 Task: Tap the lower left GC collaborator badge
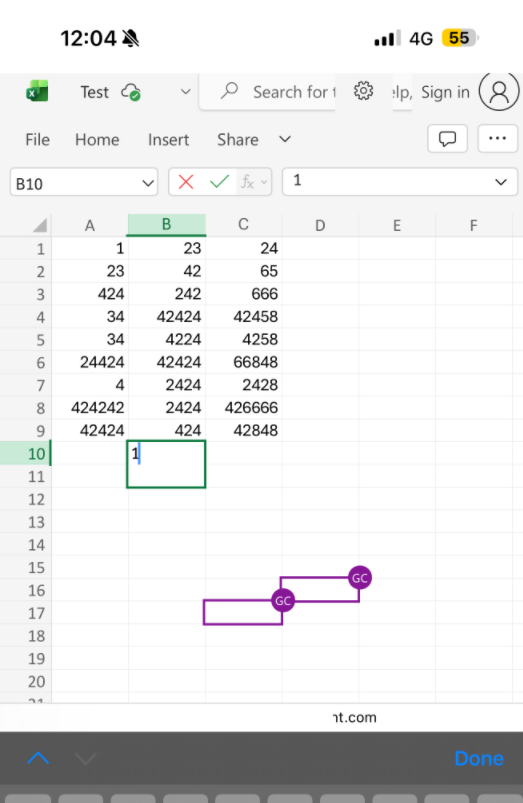(283, 600)
